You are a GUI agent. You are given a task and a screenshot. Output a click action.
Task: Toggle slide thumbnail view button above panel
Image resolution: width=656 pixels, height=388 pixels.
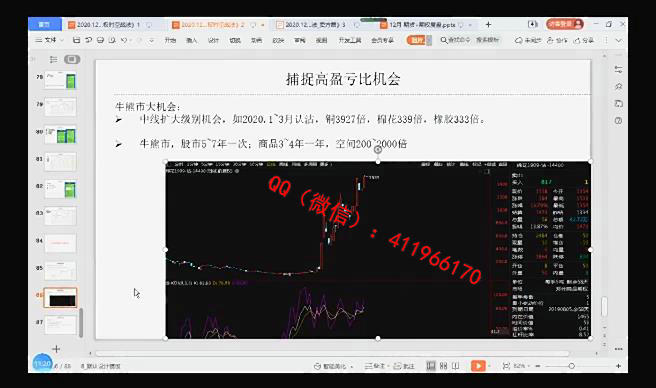tap(72, 59)
